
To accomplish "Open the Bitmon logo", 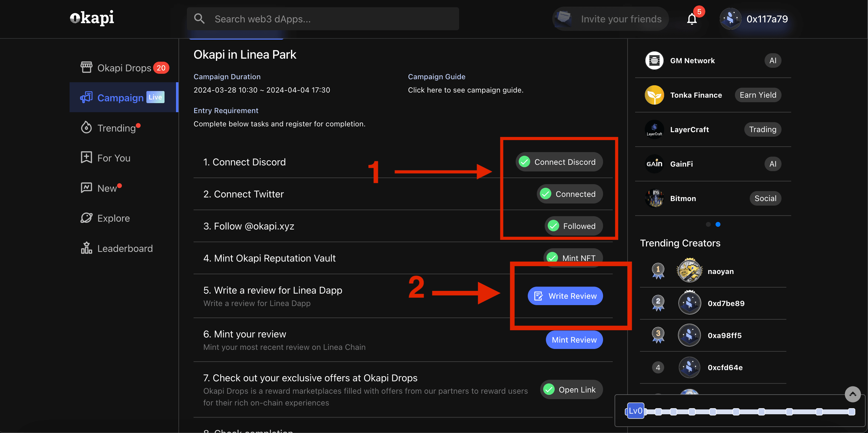I will tap(654, 198).
